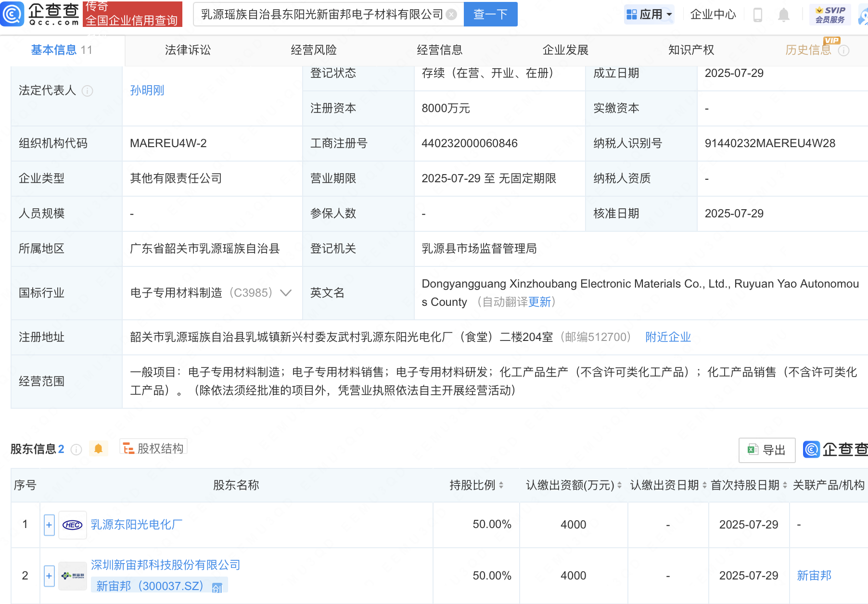Click 查一下 search button

point(490,14)
